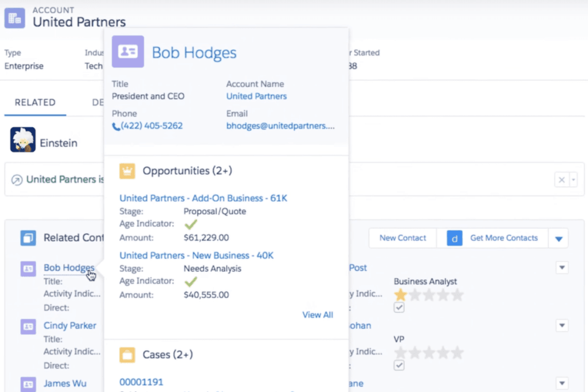
Task: Open the row actions dropdown for the VP contact
Action: 562,325
